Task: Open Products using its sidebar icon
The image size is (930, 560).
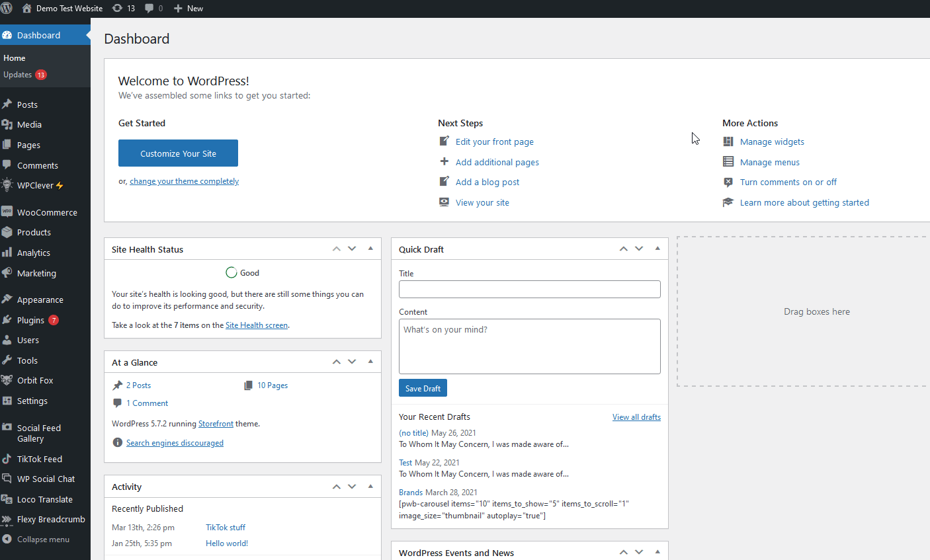Action: pyautogui.click(x=11, y=232)
